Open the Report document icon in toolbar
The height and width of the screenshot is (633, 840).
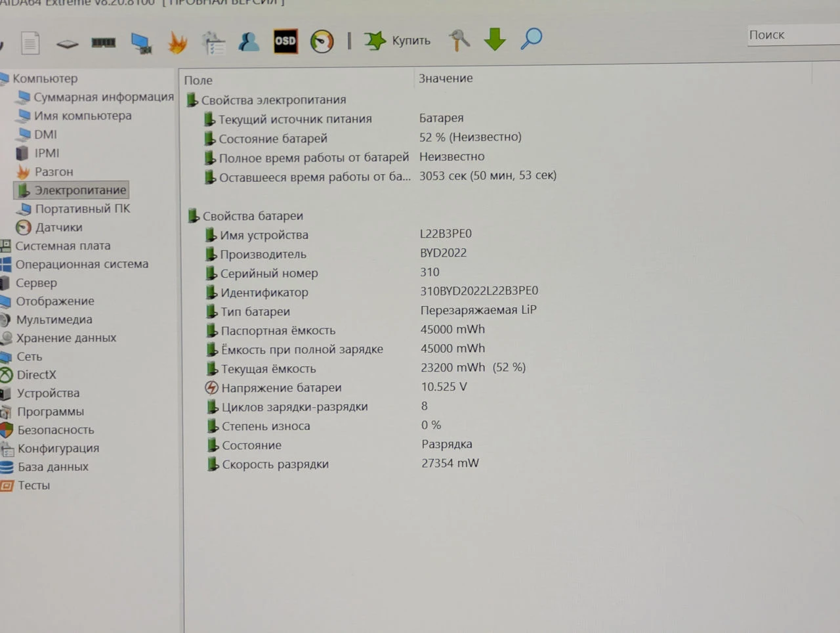tap(30, 43)
